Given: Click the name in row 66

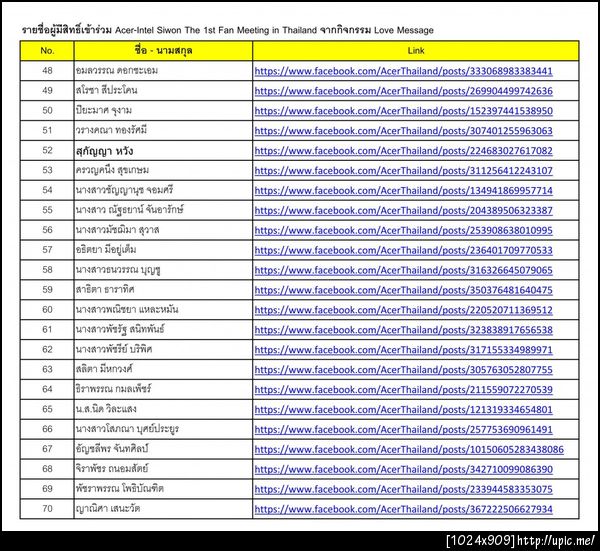Looking at the screenshot, I should 127,429.
